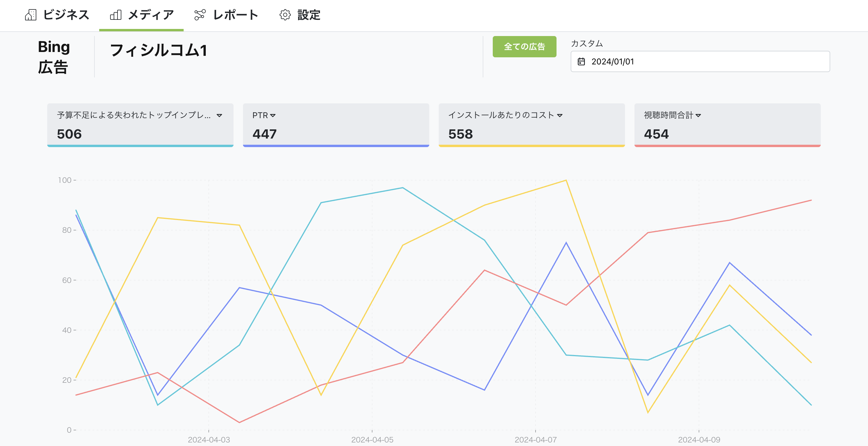868x446 pixels.
Task: Click the ビジネス building icon
Action: pyautogui.click(x=31, y=15)
